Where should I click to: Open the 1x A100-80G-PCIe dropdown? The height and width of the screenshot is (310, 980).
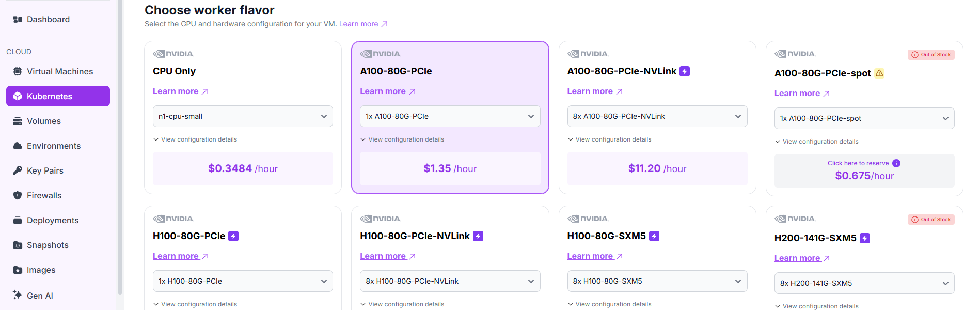[x=450, y=116]
